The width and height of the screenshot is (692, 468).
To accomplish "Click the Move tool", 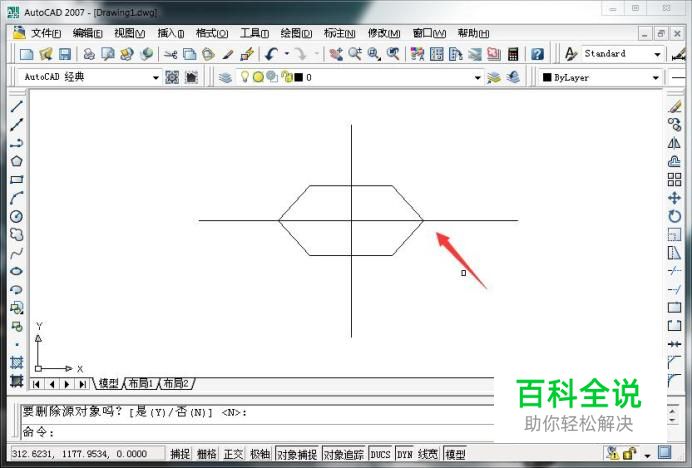I will pyautogui.click(x=674, y=198).
